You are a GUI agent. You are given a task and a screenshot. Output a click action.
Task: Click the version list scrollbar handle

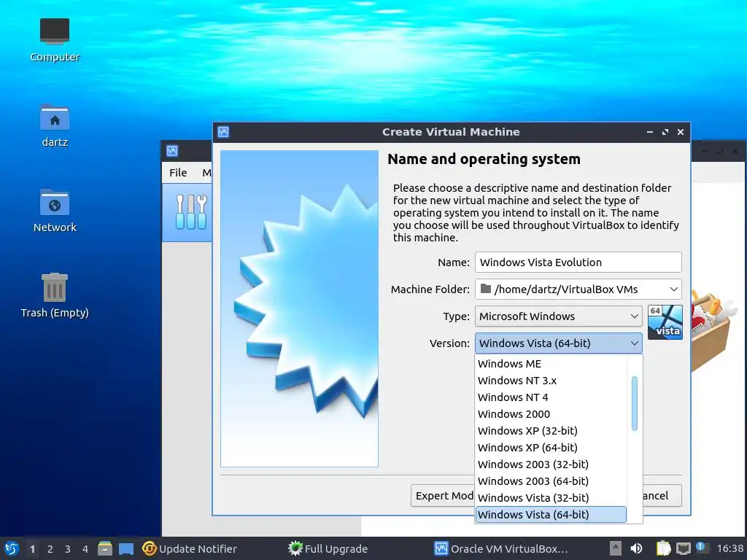click(x=635, y=403)
